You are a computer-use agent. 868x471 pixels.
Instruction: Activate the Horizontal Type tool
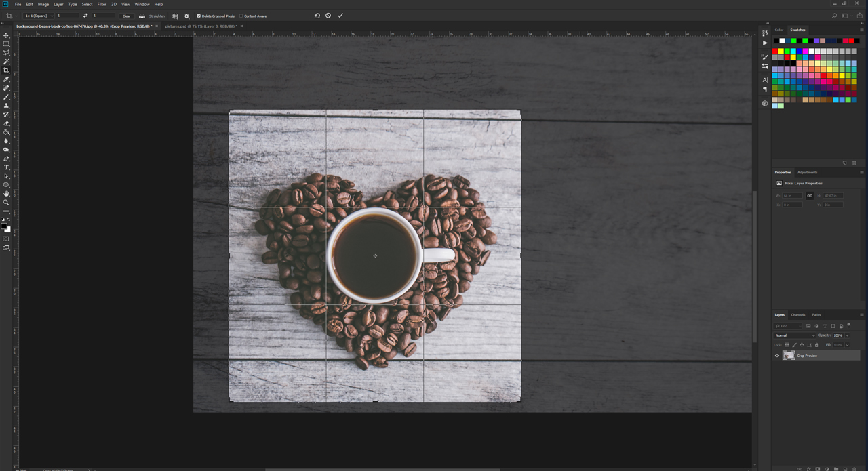[6, 167]
